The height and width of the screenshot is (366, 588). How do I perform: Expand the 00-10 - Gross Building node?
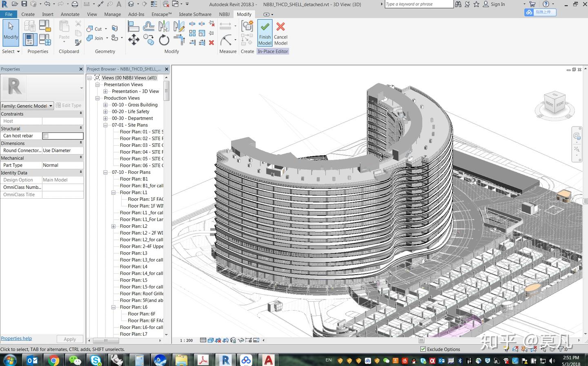point(105,105)
